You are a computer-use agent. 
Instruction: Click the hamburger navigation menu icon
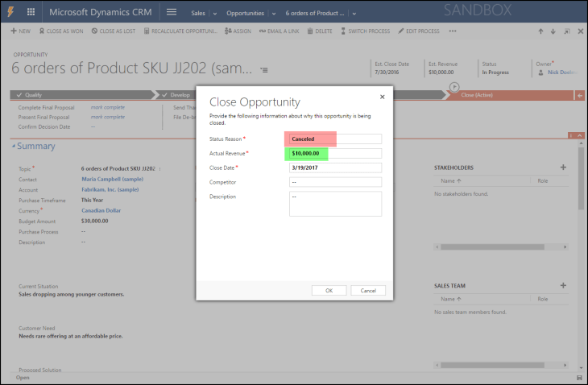[x=171, y=13]
